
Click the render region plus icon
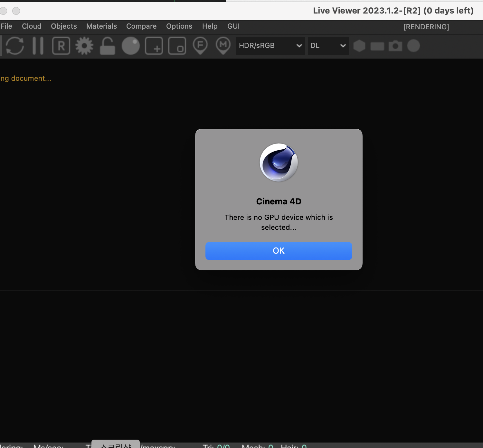coord(154,46)
